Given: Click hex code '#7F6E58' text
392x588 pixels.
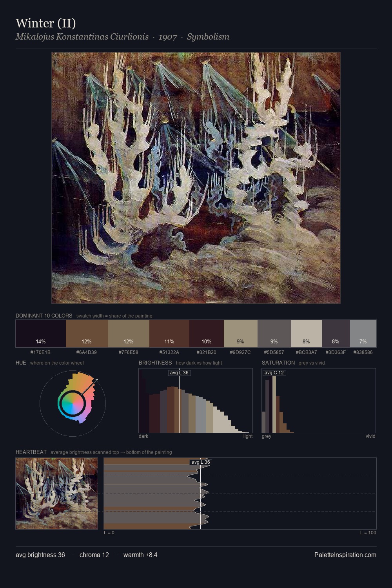Looking at the screenshot, I should [x=129, y=352].
